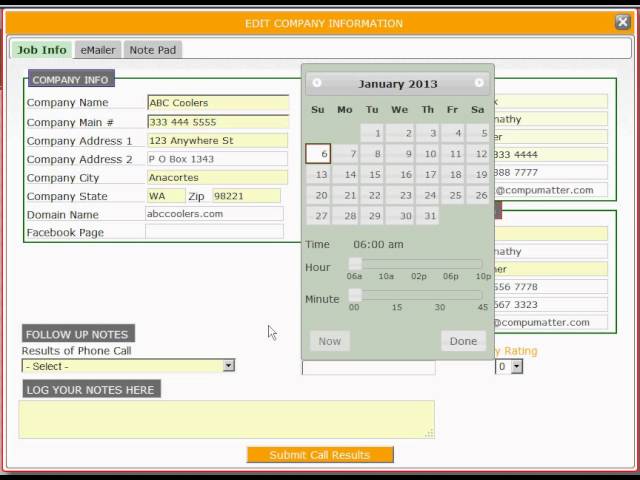Select January 17 in calendar
The width and height of the screenshot is (640, 480).
click(x=427, y=175)
